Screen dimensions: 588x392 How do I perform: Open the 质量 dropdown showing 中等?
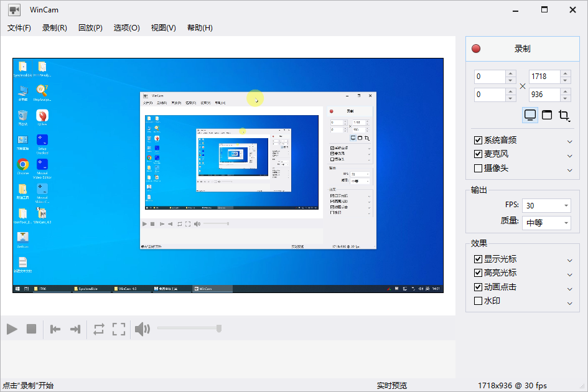[x=546, y=223]
